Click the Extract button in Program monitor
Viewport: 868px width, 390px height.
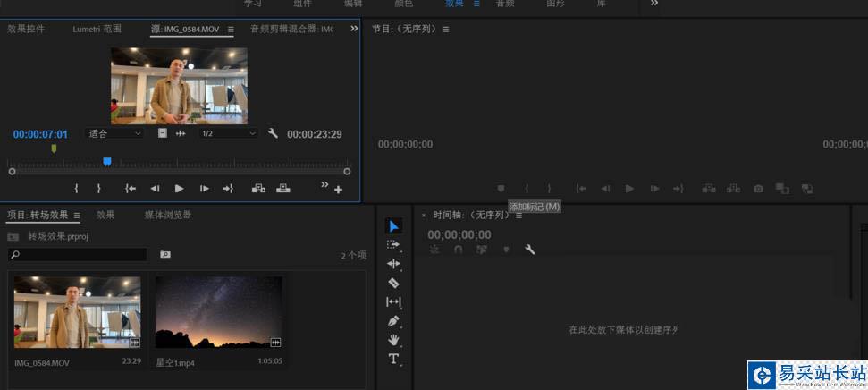734,189
